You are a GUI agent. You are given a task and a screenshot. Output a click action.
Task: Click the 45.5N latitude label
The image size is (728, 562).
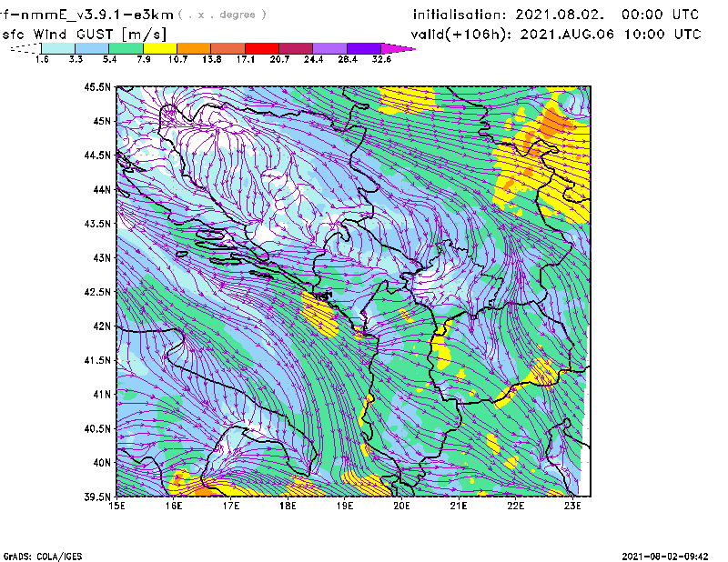point(97,86)
